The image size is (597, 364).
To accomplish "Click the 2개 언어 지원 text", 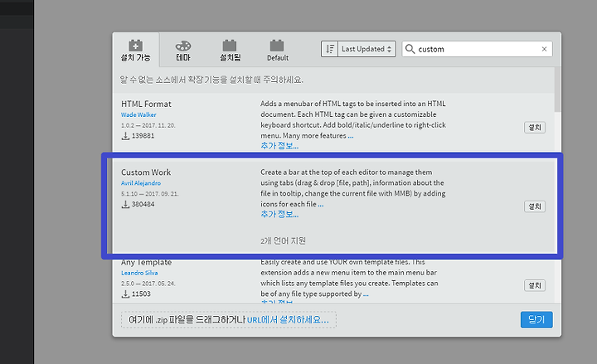I will tap(283, 241).
